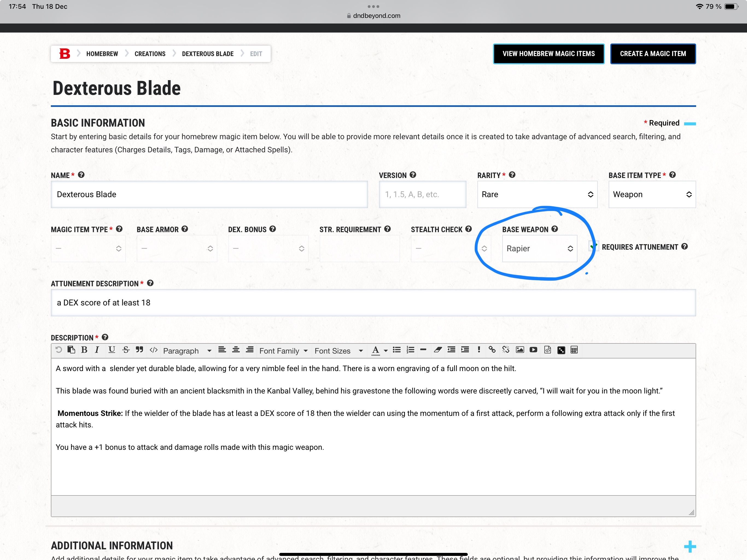The image size is (747, 560).
Task: Insert a blockquote using the quote icon
Action: (139, 350)
